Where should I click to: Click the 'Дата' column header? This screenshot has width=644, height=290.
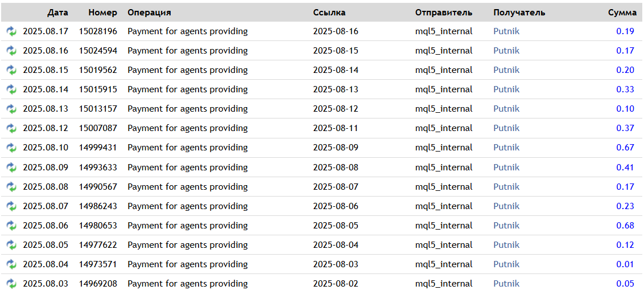coord(57,13)
